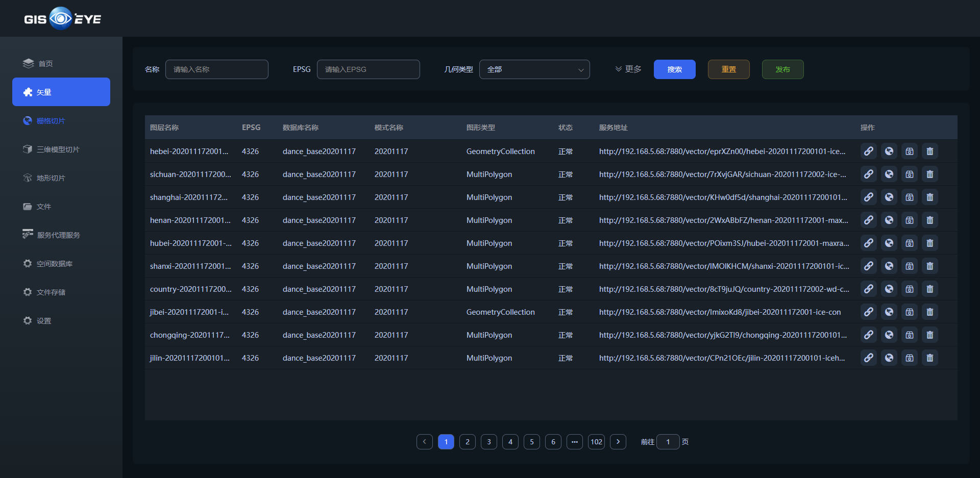Screen dimensions: 980x478
Task: Click the box icon in the hebei row
Action: coord(909,151)
